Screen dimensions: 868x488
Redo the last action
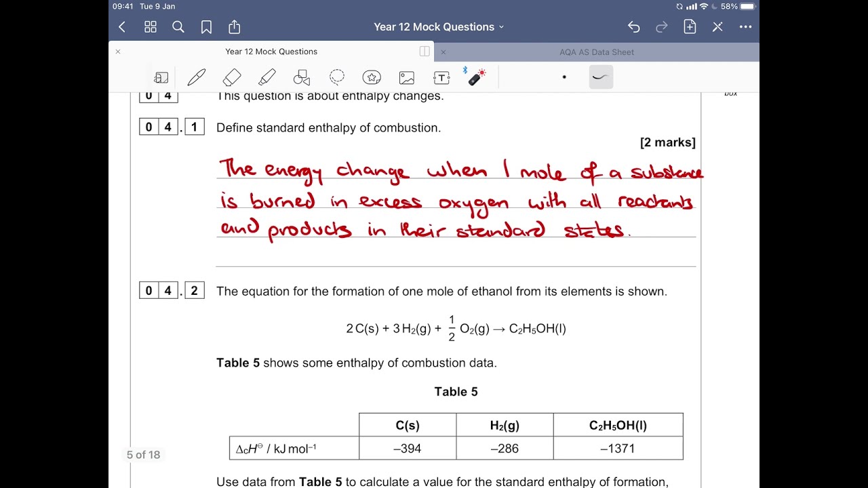(x=662, y=27)
